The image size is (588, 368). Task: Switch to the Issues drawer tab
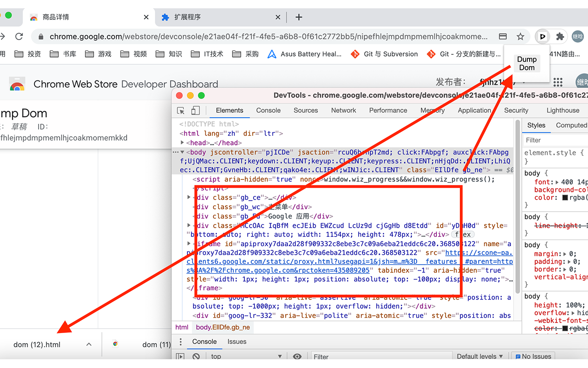pos(237,342)
